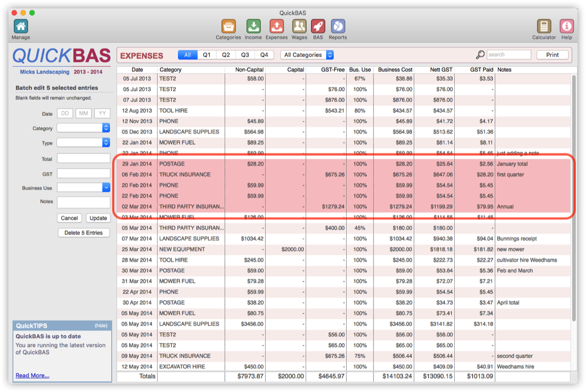Open the Manage home icon

(x=21, y=26)
